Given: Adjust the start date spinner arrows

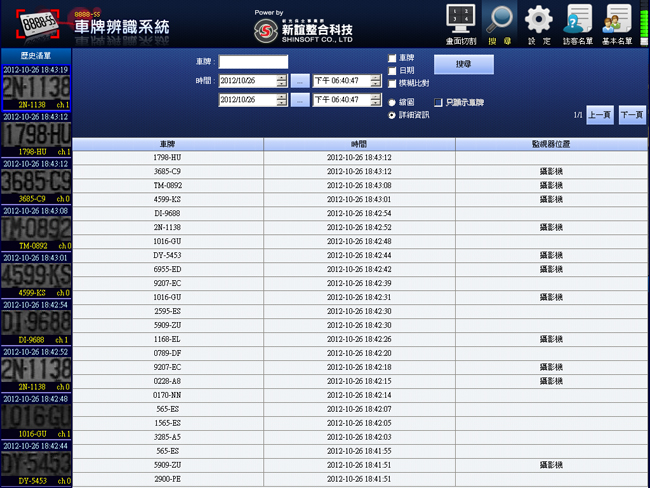Looking at the screenshot, I should [x=282, y=81].
